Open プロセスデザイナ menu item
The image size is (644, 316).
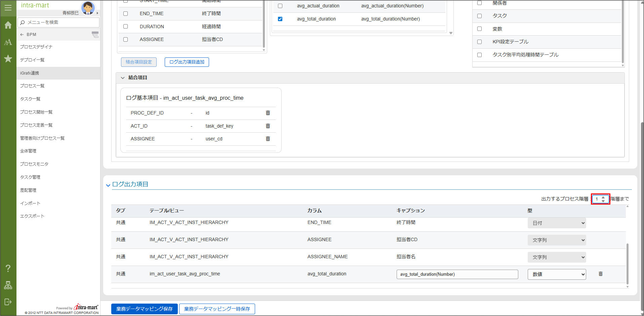click(x=36, y=47)
